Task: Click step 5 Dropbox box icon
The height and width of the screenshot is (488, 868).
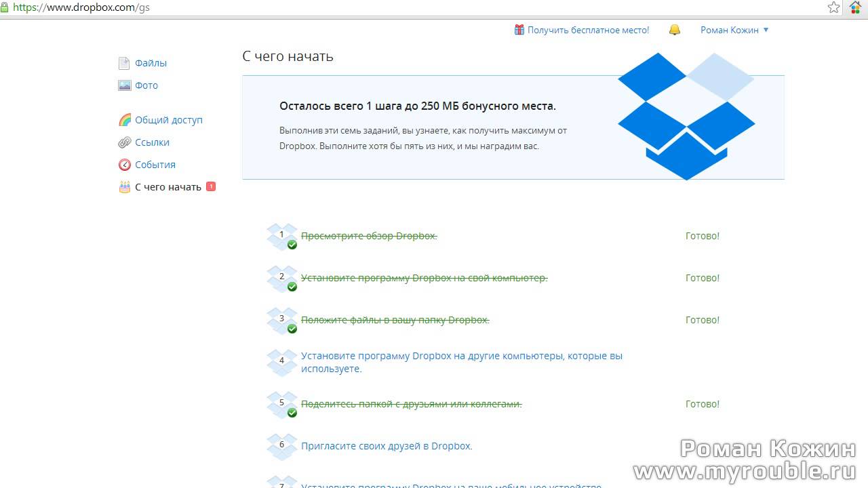Action: [x=282, y=404]
